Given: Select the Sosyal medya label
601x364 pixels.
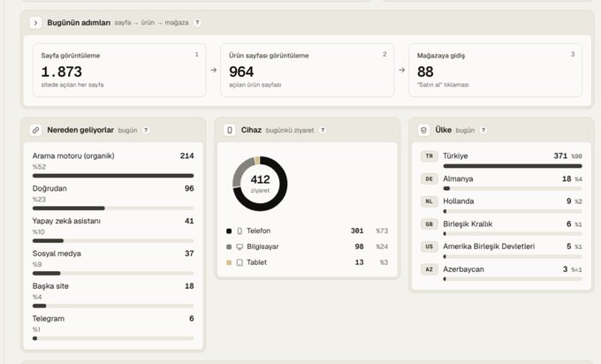Looking at the screenshot, I should (x=57, y=254).
